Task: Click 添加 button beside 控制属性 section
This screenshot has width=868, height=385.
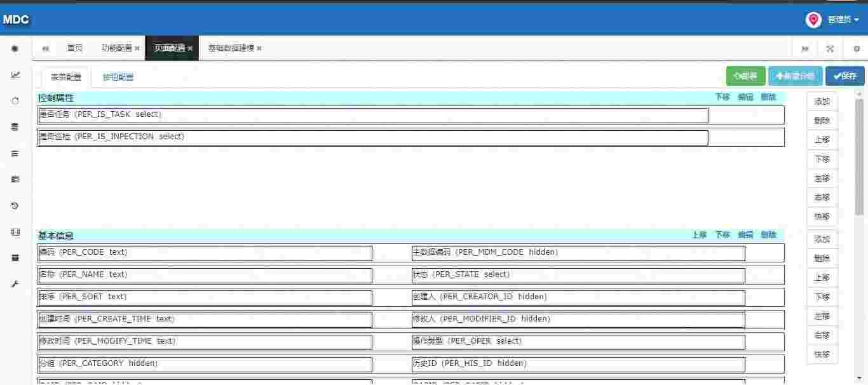Action: [822, 102]
